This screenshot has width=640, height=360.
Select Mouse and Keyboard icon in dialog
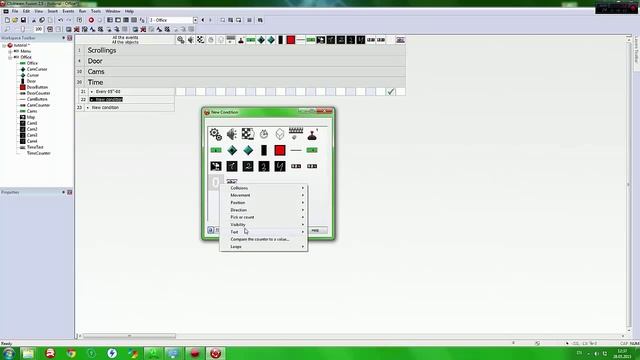tap(296, 133)
